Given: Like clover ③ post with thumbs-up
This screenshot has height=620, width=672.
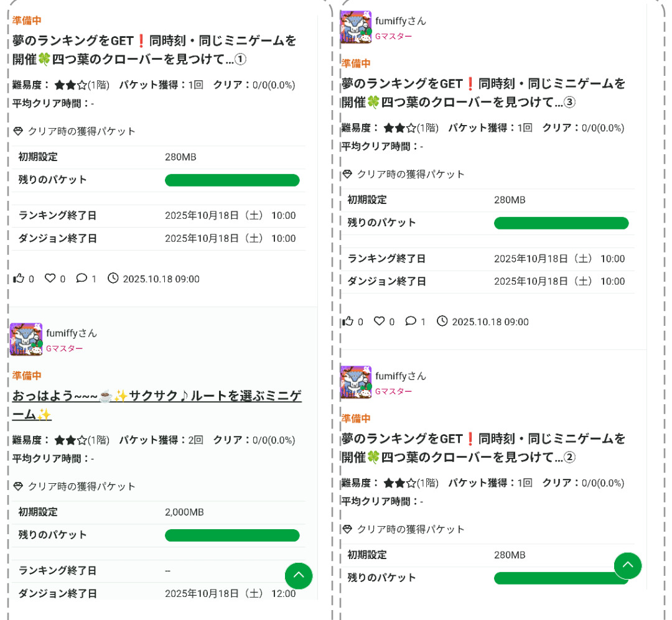Looking at the screenshot, I should [347, 322].
